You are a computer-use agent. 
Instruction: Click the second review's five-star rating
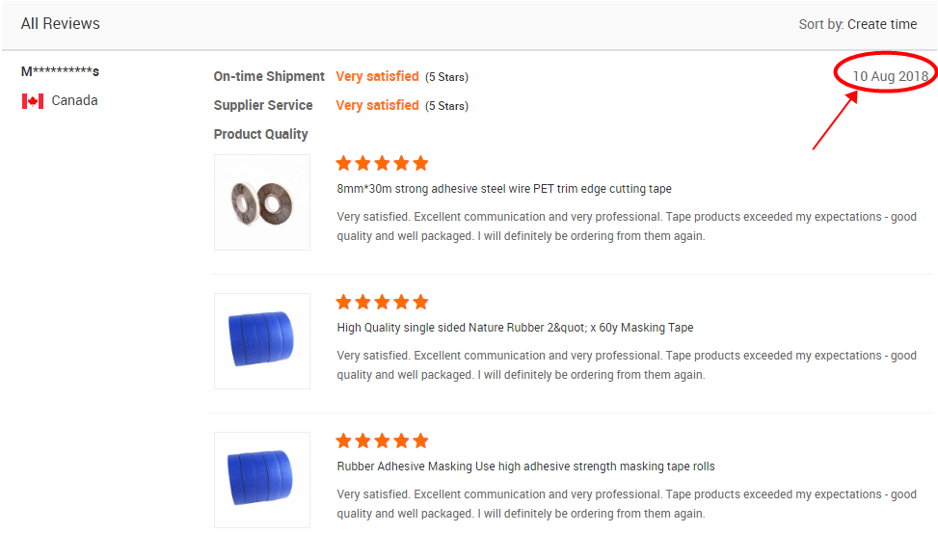[382, 303]
